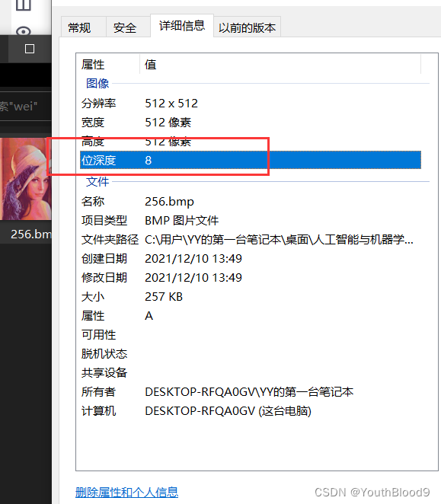This screenshot has height=504, width=441.
Task: Click the small square icon in Explorer
Action: coord(30,49)
